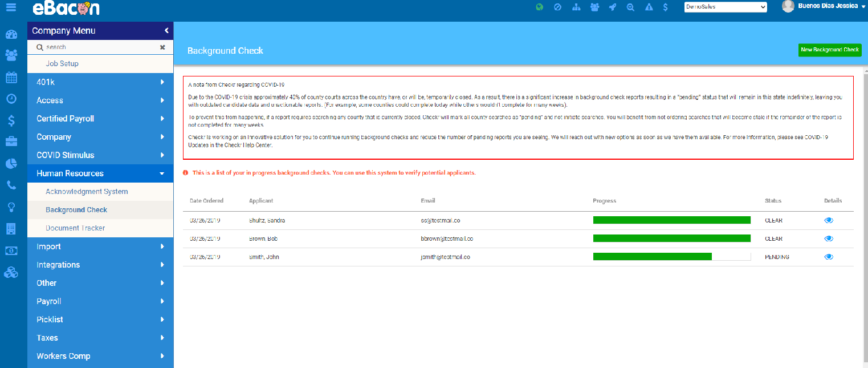
Task: Expand the Certified Payroll menu section
Action: click(x=100, y=119)
